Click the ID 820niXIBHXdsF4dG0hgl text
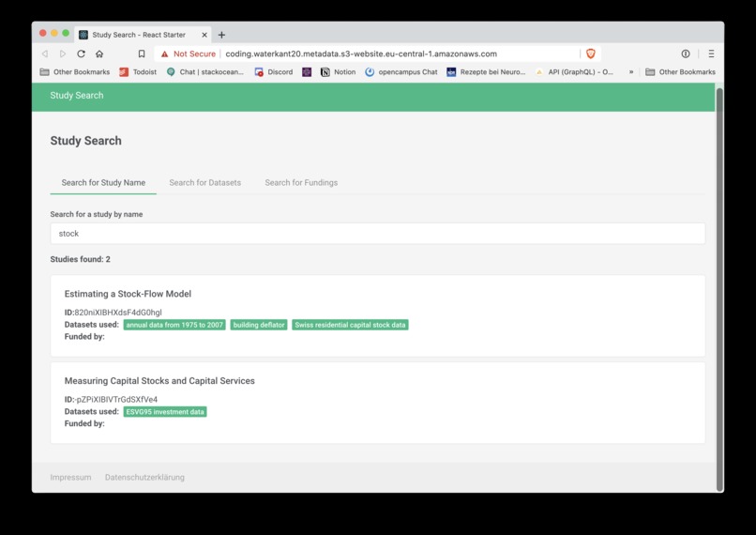Screen dimensions: 756x535 pos(113,313)
